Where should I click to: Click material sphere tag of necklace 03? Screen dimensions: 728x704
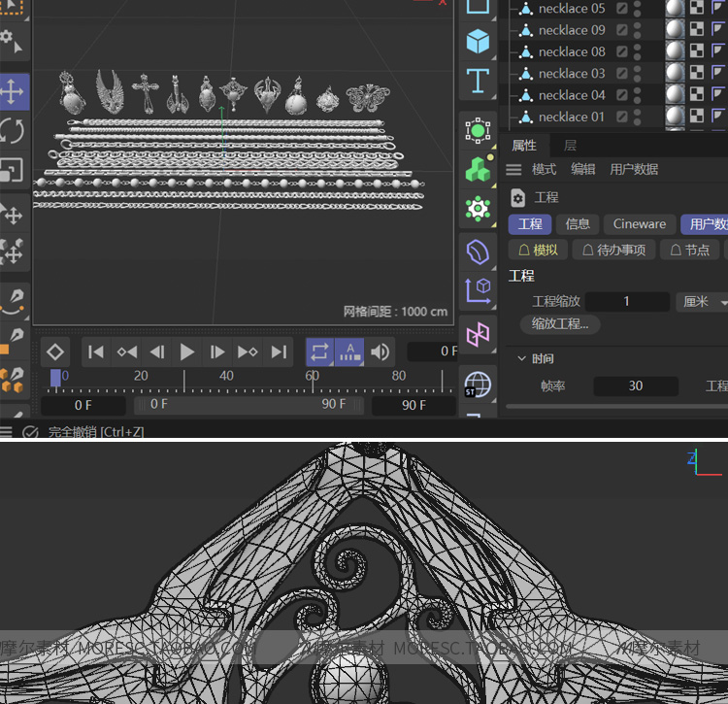675,73
